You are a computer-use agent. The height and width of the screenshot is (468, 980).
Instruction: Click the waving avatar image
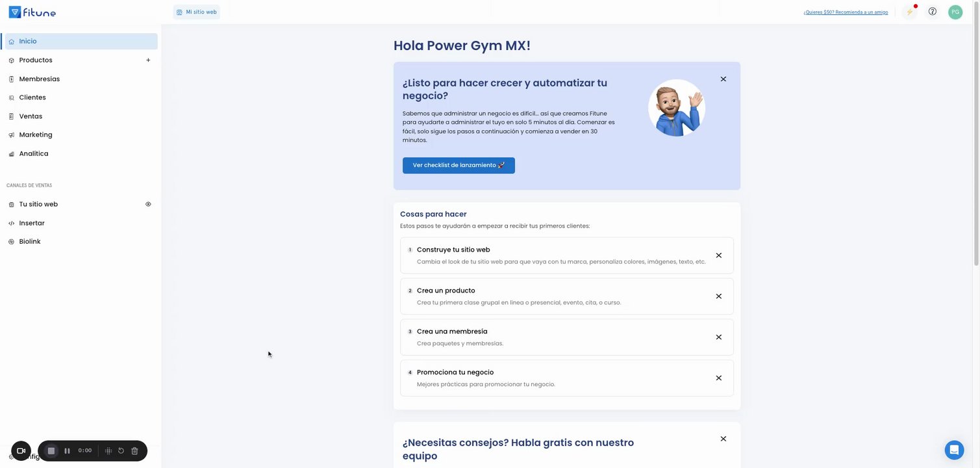(677, 108)
